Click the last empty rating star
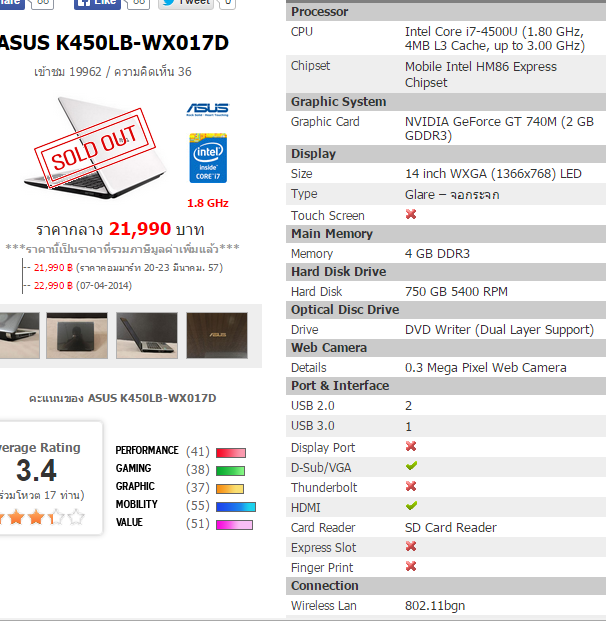Viewport: 606px width, 621px height. 76,517
